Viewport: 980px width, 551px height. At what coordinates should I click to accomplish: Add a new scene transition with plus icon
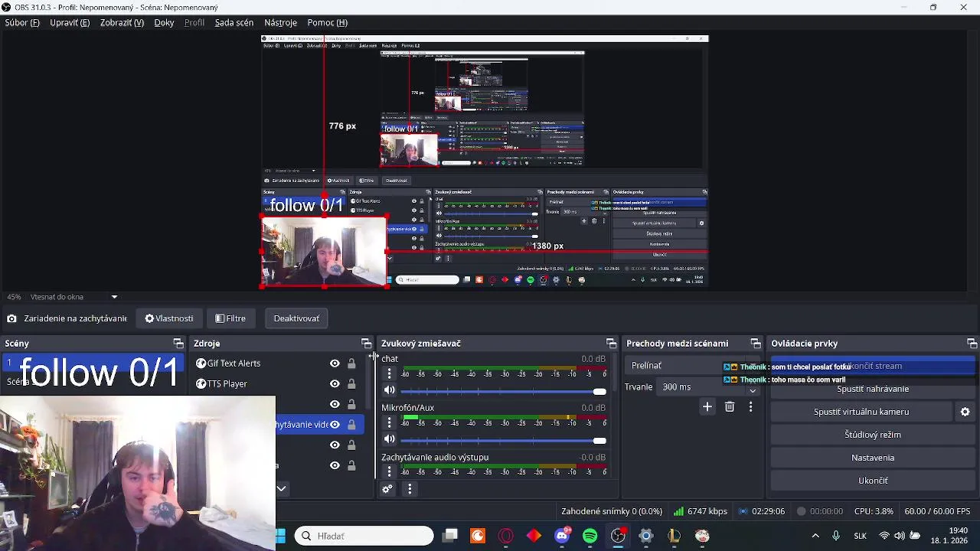[x=707, y=407]
